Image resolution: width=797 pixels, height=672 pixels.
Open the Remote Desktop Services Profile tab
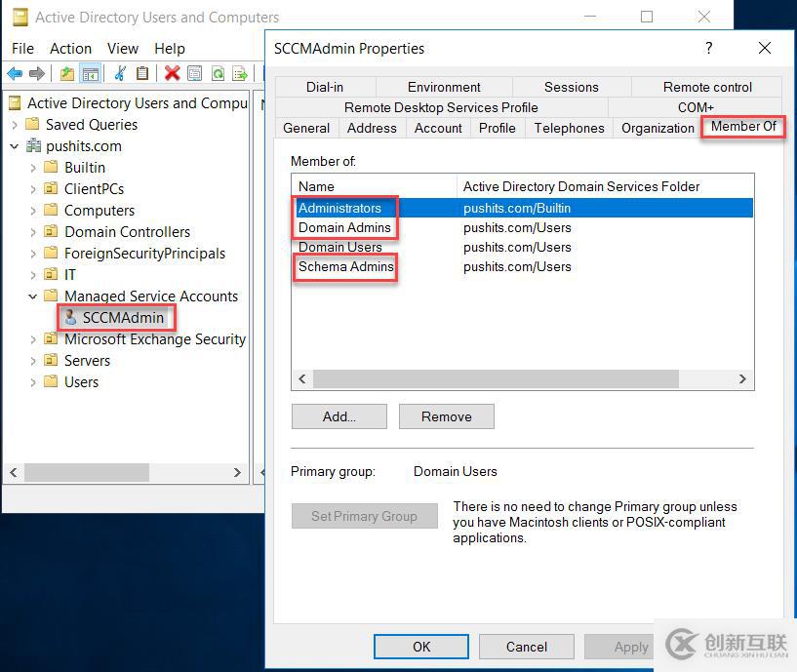point(441,107)
